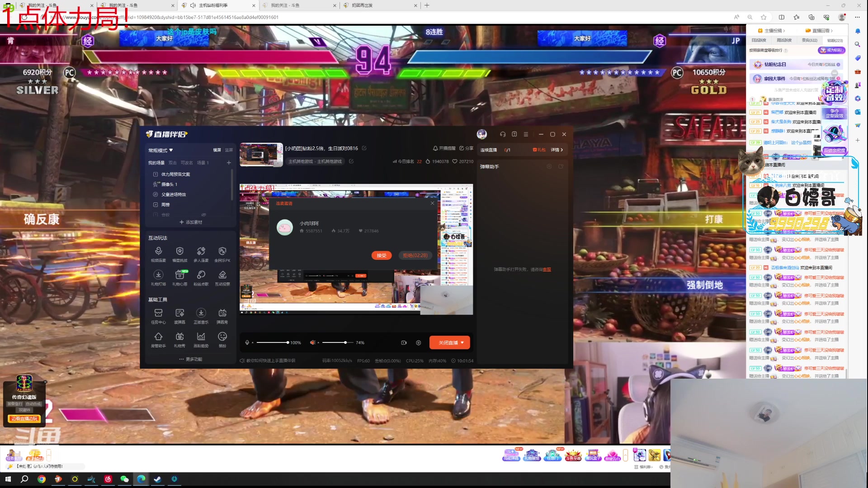Click the recording camera icon
Screen dimensions: 868x488
pyautogui.click(x=404, y=343)
